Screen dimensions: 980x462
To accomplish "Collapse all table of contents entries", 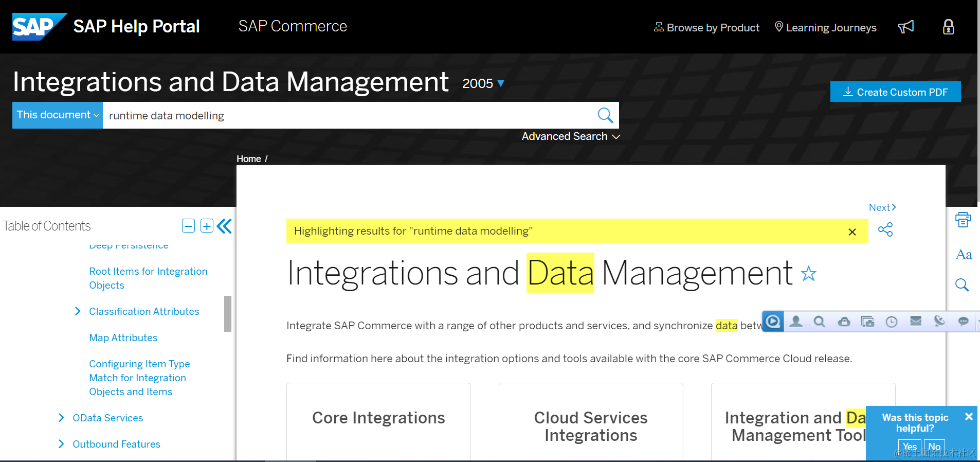I will pos(189,226).
